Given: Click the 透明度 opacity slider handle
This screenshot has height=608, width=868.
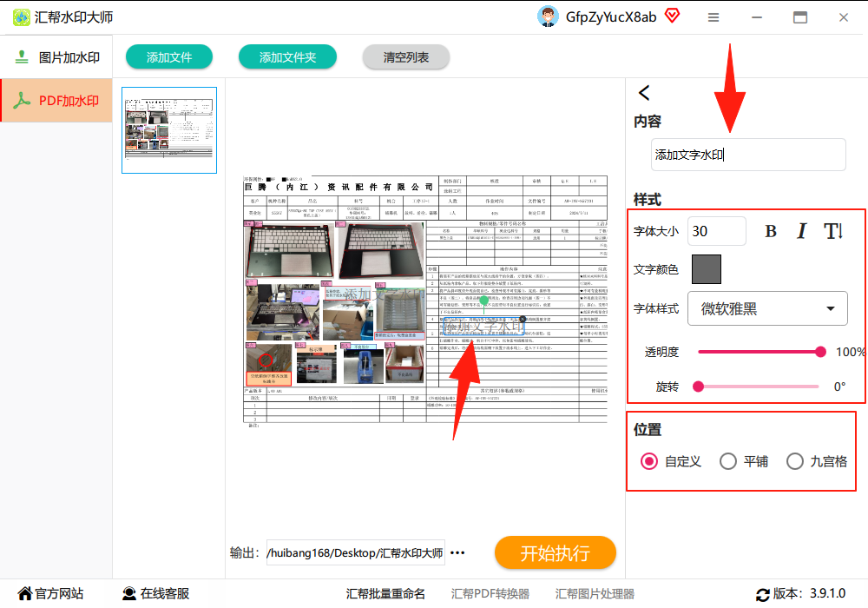Looking at the screenshot, I should 820,352.
